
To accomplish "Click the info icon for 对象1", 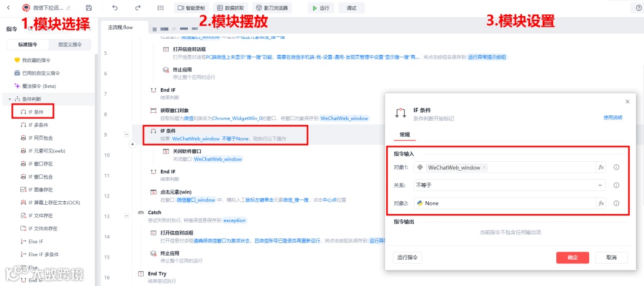I will point(616,168).
